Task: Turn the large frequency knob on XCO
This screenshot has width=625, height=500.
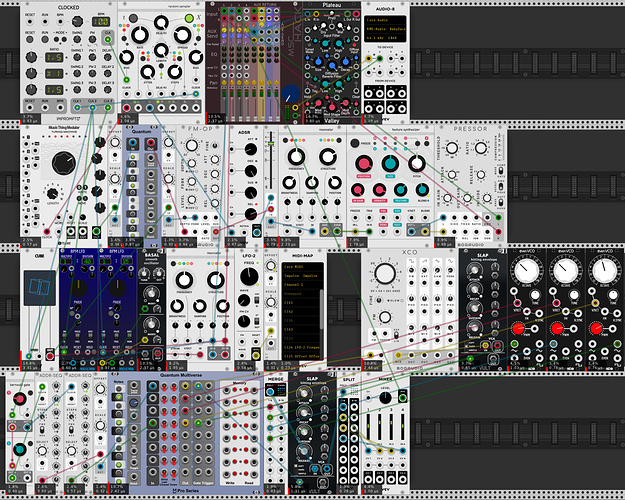Action: [385, 274]
